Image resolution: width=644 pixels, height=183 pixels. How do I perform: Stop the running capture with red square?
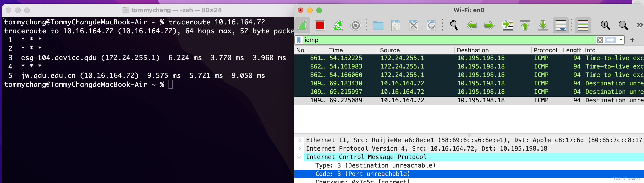click(320, 25)
